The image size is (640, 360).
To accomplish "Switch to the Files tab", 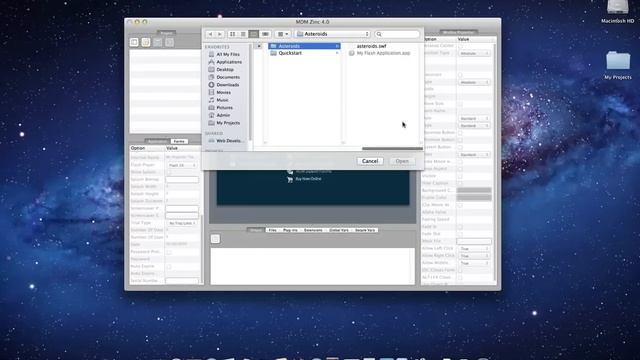I will 273,230.
